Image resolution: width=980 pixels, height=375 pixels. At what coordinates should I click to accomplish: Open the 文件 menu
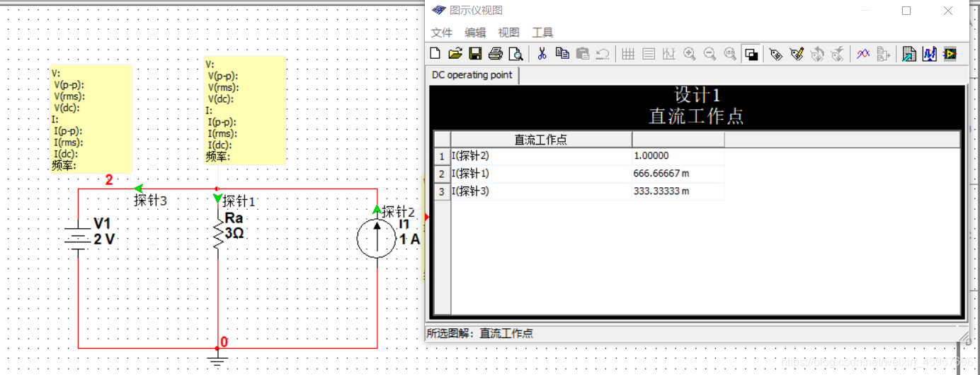442,33
